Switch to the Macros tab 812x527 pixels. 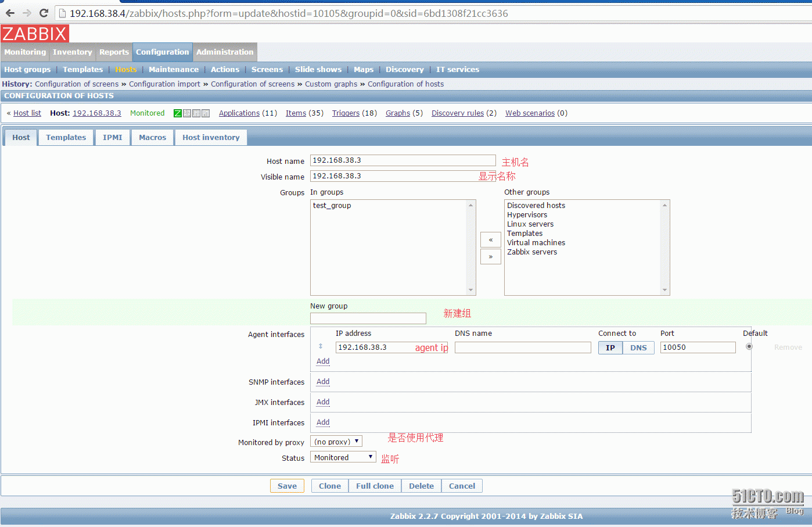[153, 137]
